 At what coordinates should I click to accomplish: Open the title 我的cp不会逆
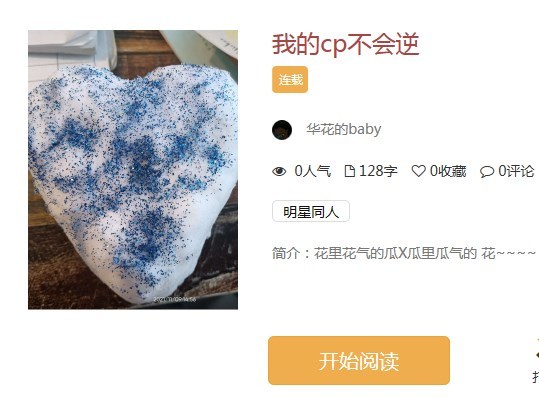click(x=345, y=44)
